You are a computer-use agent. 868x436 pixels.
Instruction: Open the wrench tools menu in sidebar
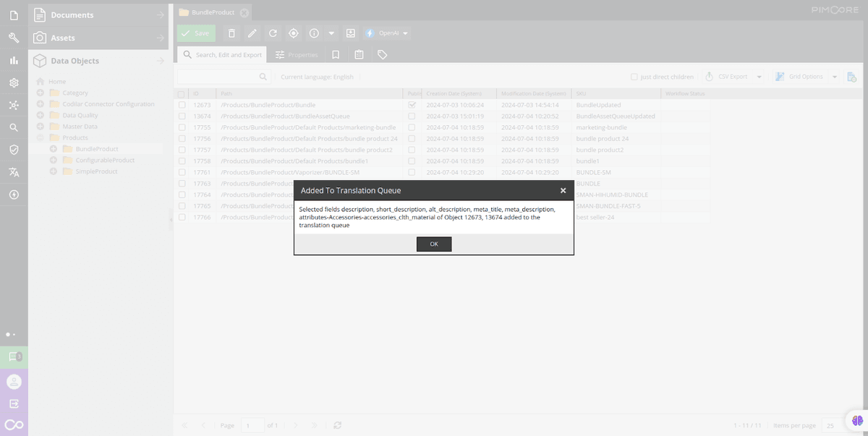14,38
